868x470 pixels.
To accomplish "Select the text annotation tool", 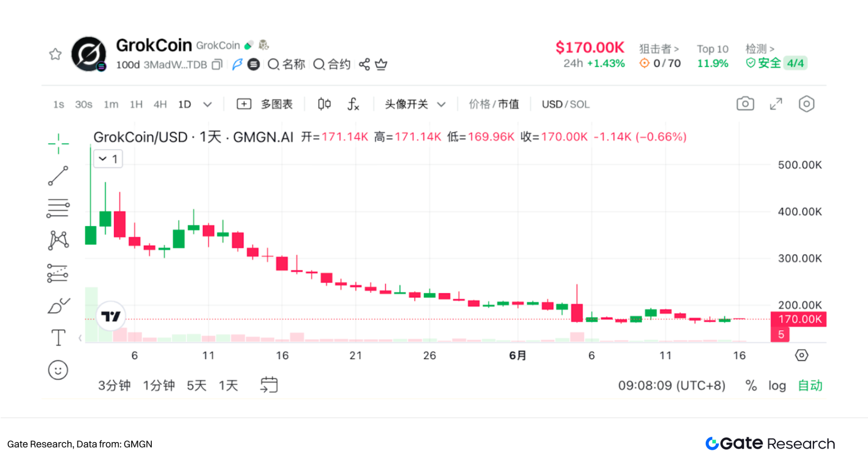I will pos(58,337).
